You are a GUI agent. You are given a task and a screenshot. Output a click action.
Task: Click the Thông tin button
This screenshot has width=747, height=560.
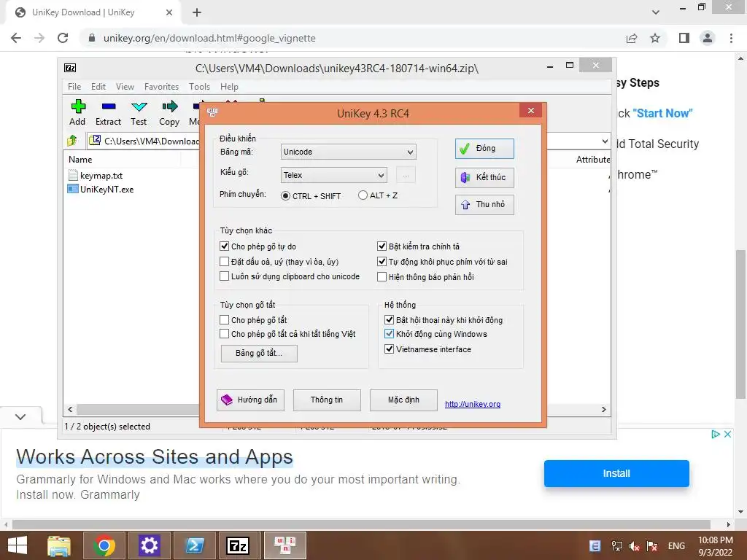(x=327, y=400)
